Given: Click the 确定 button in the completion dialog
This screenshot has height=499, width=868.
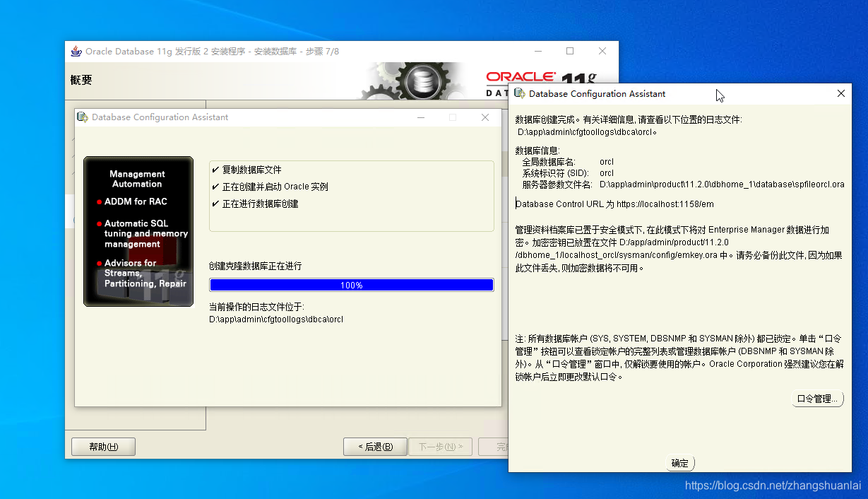Looking at the screenshot, I should click(679, 463).
